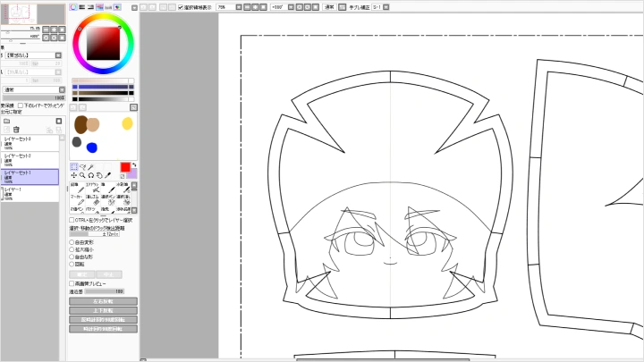Viewport: 644px width, 362px height.
Task: Choose the airbrush (エアブラシ) brush
Action: click(92, 188)
